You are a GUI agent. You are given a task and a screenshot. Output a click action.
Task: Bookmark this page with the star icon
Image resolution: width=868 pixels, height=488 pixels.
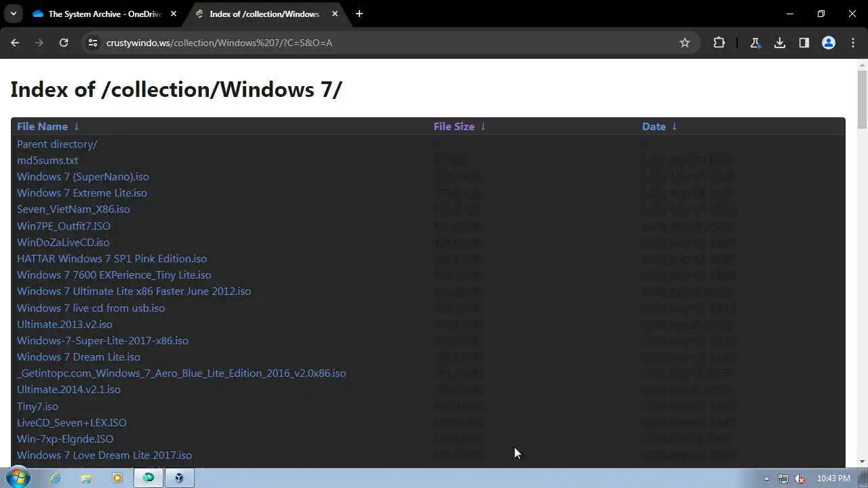pos(685,43)
